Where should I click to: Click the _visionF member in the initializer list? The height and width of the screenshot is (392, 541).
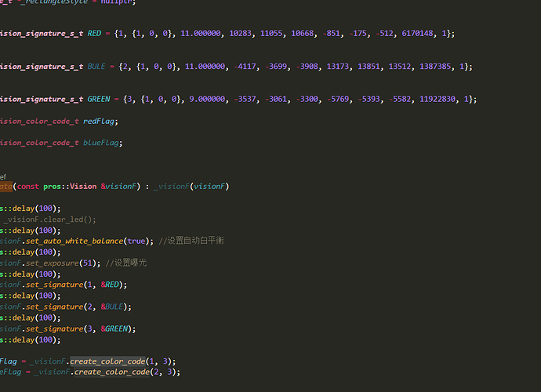click(172, 187)
